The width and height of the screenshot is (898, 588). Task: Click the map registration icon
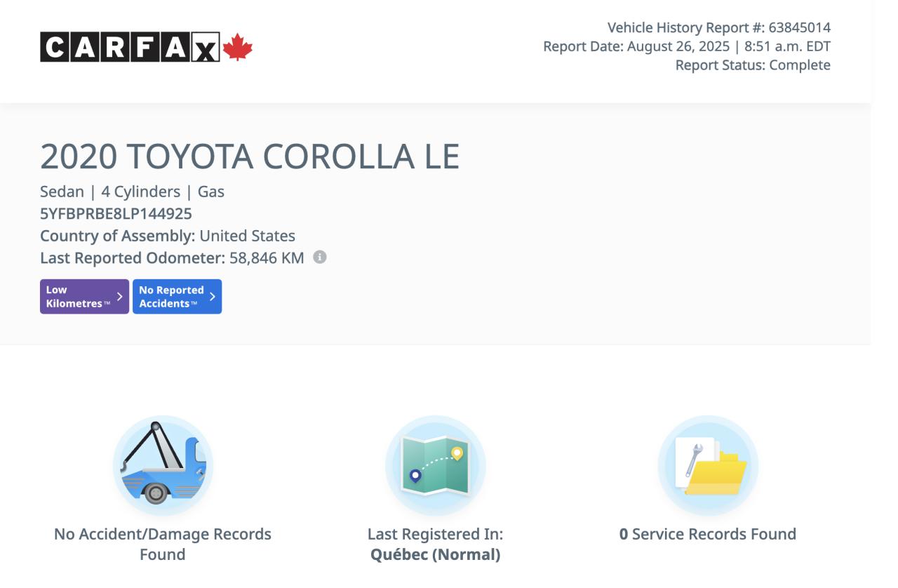tap(435, 465)
